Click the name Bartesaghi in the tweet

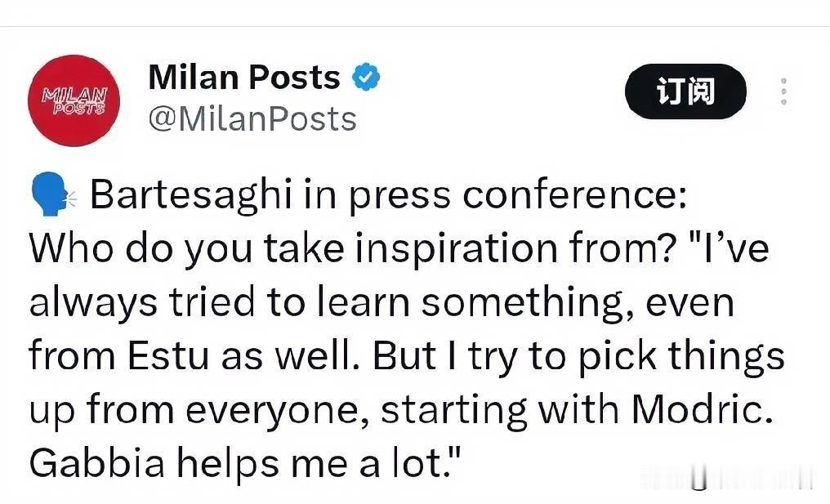click(x=190, y=195)
